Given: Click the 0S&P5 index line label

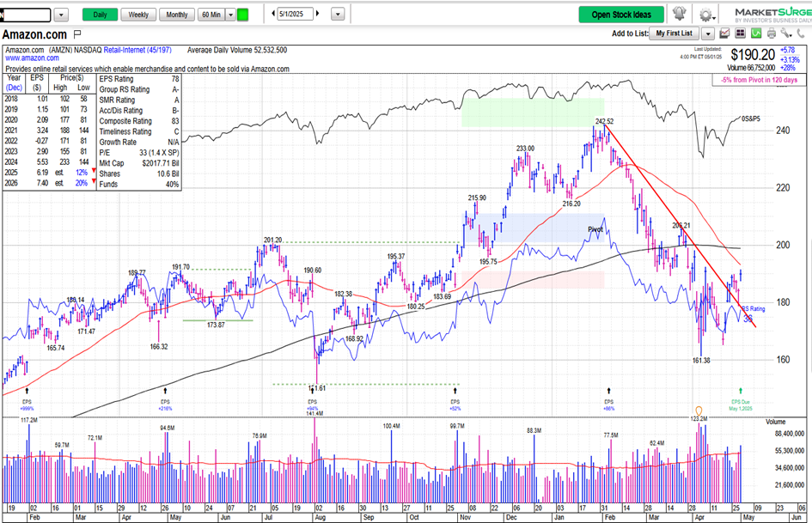Looking at the screenshot, I should [750, 119].
